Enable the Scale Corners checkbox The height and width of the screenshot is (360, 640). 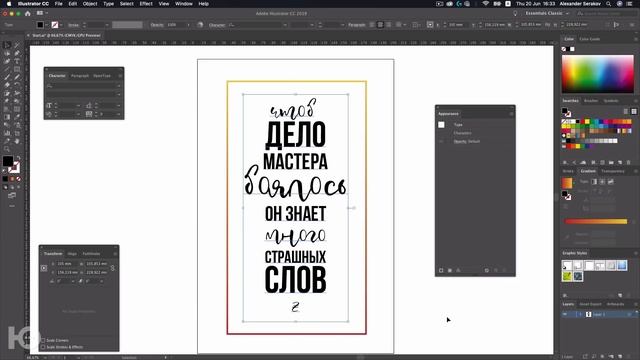[x=43, y=340]
